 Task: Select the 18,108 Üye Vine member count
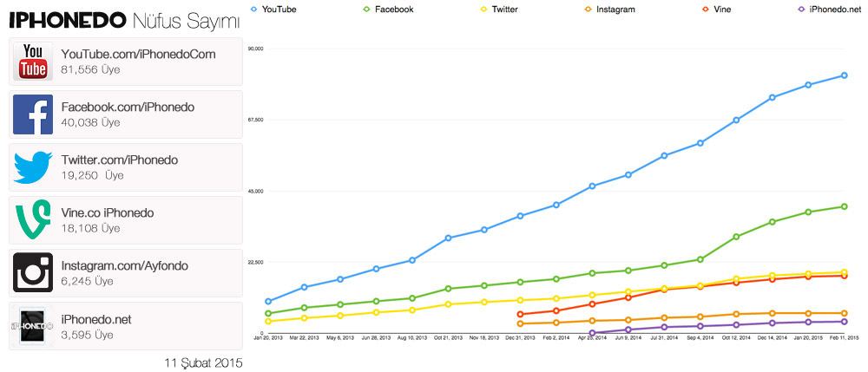click(x=91, y=228)
